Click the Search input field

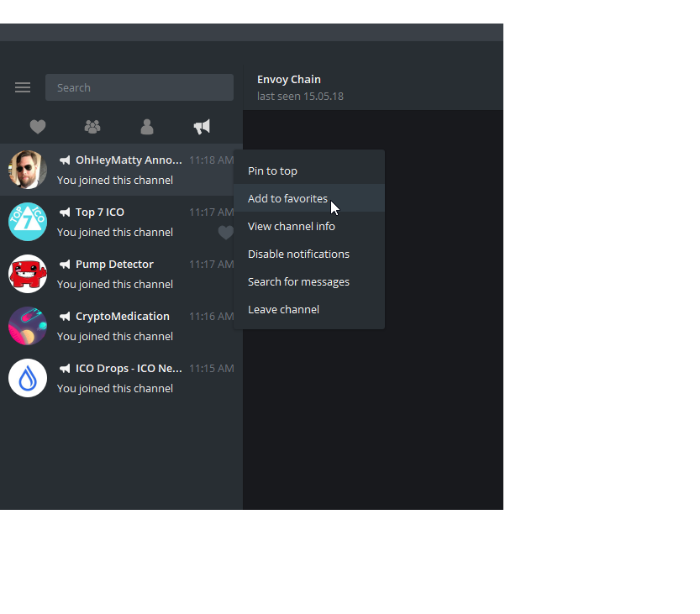(x=139, y=87)
